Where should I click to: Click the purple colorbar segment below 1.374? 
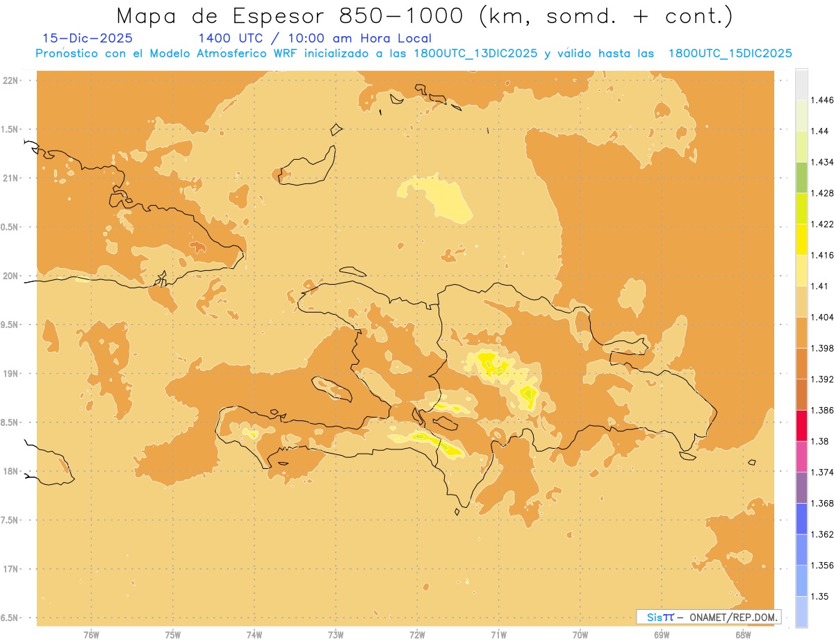(801, 487)
